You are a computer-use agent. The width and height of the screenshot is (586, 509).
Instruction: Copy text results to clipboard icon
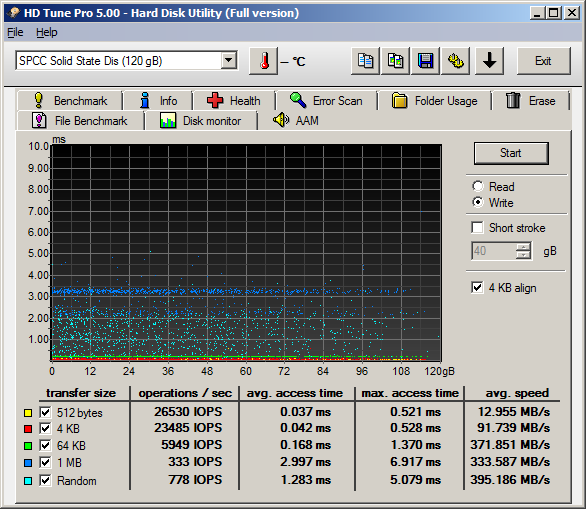366,61
